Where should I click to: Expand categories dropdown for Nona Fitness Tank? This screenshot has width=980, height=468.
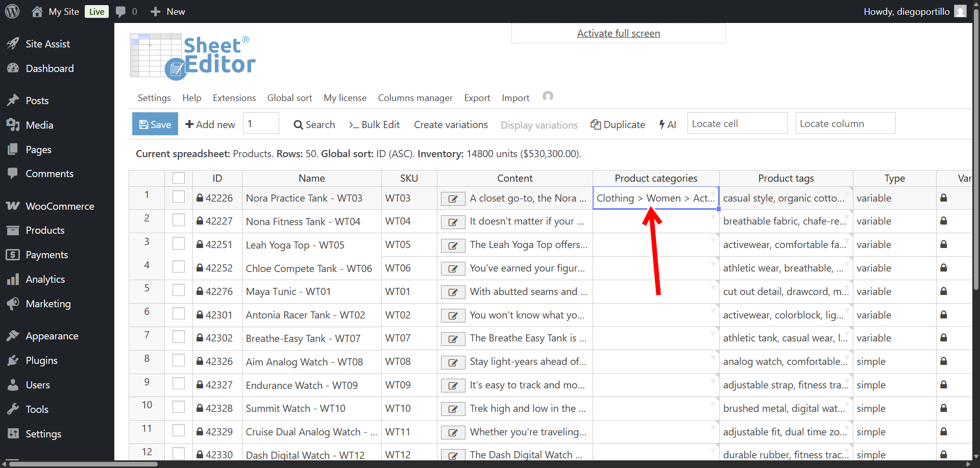[x=713, y=217]
